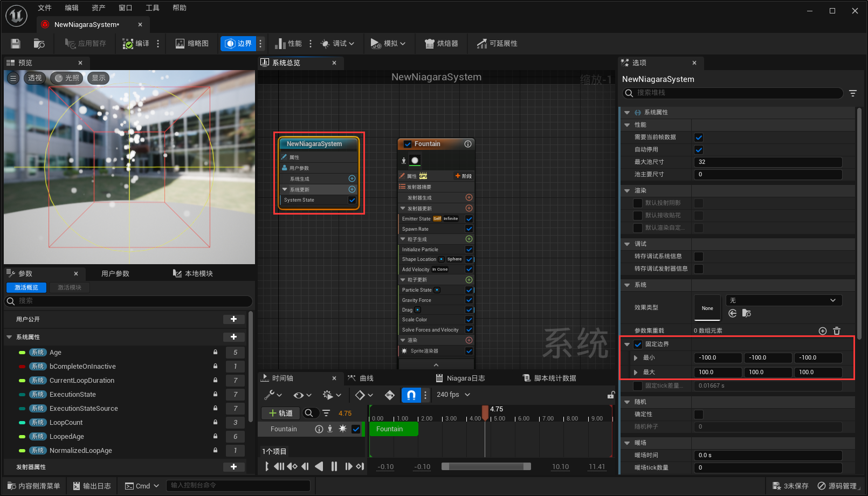Open the preview viewport hamburger menu
This screenshot has height=496, width=868.
(x=13, y=78)
